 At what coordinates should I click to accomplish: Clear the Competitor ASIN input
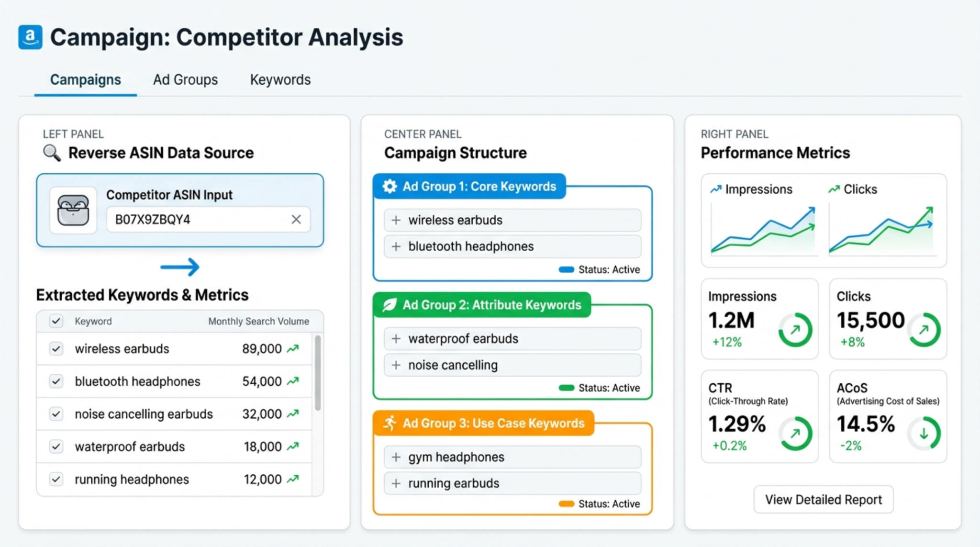(x=296, y=219)
